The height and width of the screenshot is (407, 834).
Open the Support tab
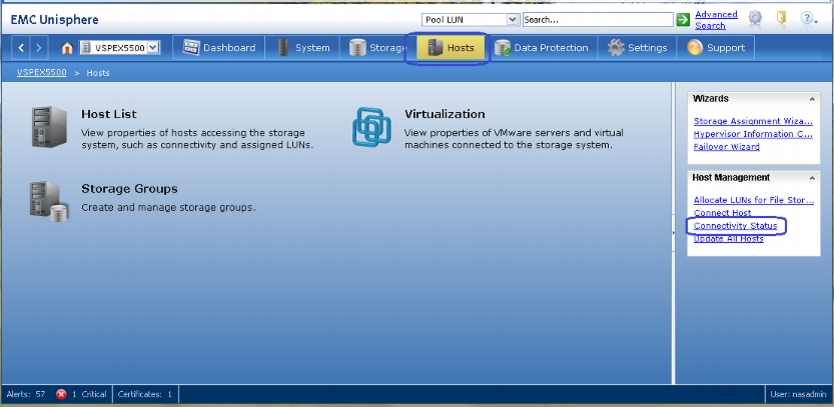(x=715, y=48)
